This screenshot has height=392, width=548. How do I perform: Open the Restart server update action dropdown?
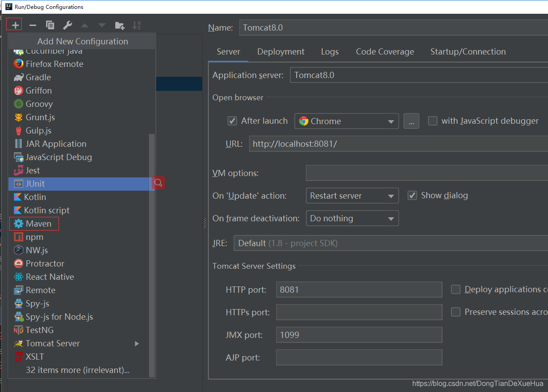coord(352,196)
